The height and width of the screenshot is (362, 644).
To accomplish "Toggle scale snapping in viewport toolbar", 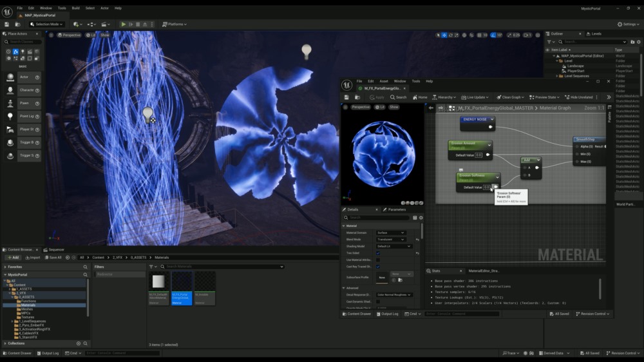I will 509,35.
